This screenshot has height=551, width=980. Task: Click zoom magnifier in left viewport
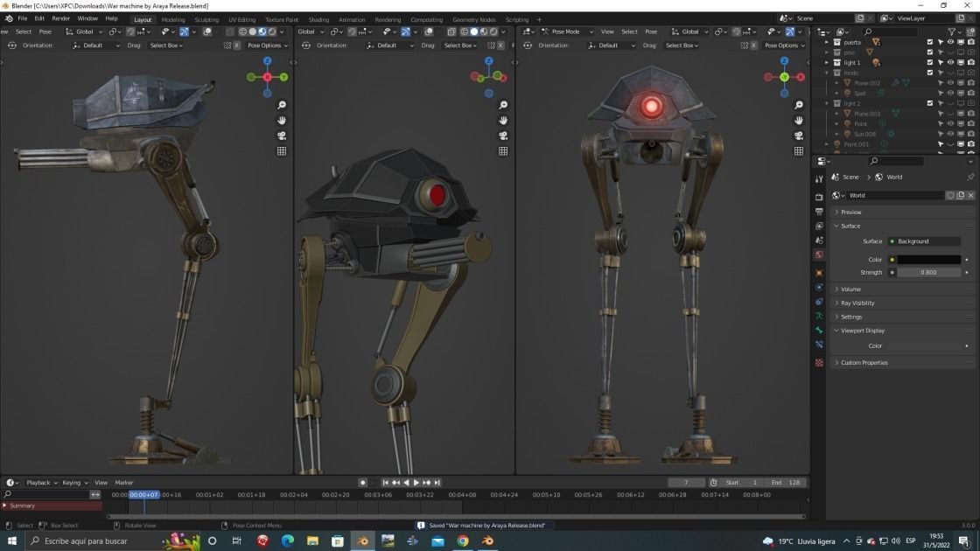[282, 105]
